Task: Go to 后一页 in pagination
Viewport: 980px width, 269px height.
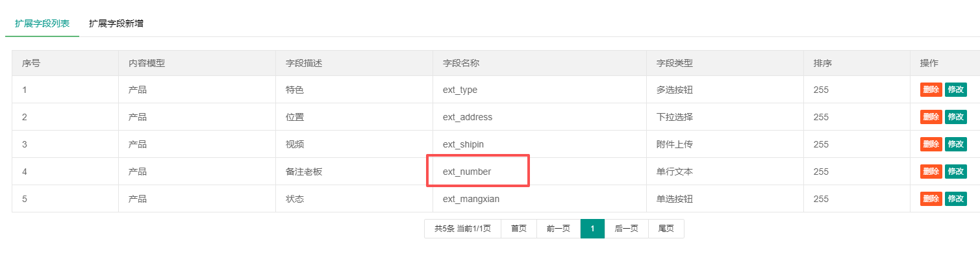Action: (x=626, y=229)
